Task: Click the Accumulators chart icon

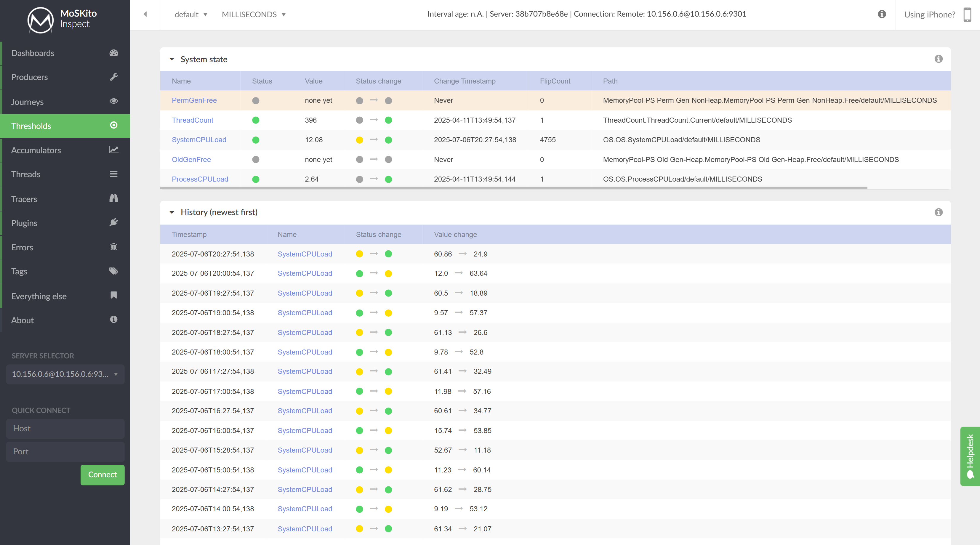Action: (x=113, y=150)
